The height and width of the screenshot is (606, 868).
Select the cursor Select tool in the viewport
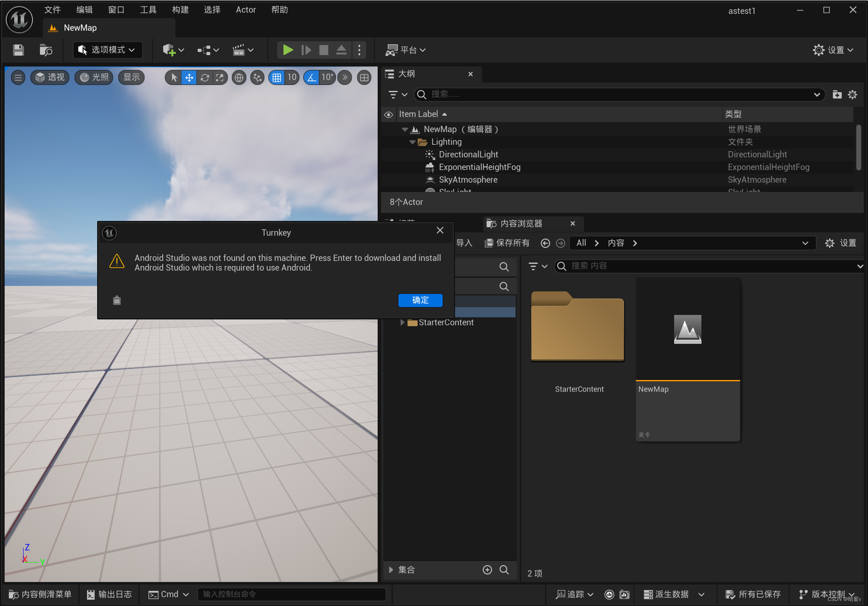click(173, 77)
